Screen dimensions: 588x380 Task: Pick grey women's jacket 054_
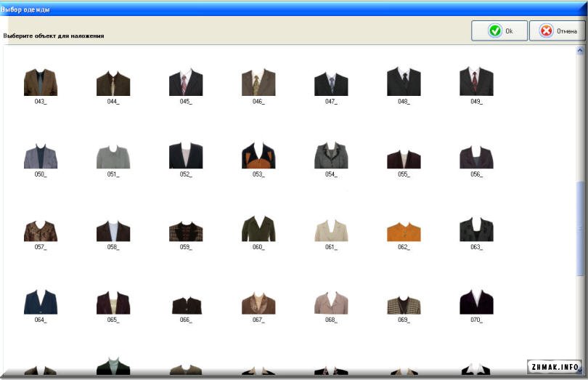pyautogui.click(x=331, y=155)
